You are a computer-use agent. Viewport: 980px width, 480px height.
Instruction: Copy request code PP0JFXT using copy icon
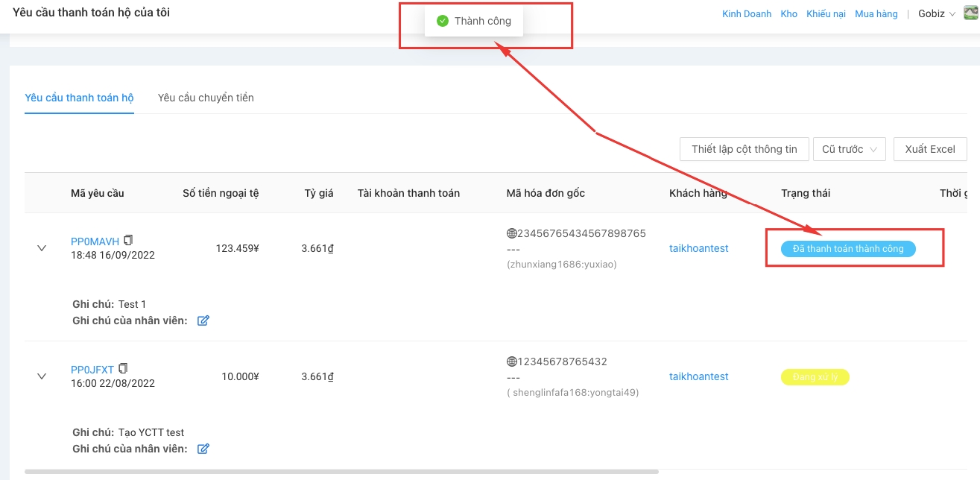(124, 368)
